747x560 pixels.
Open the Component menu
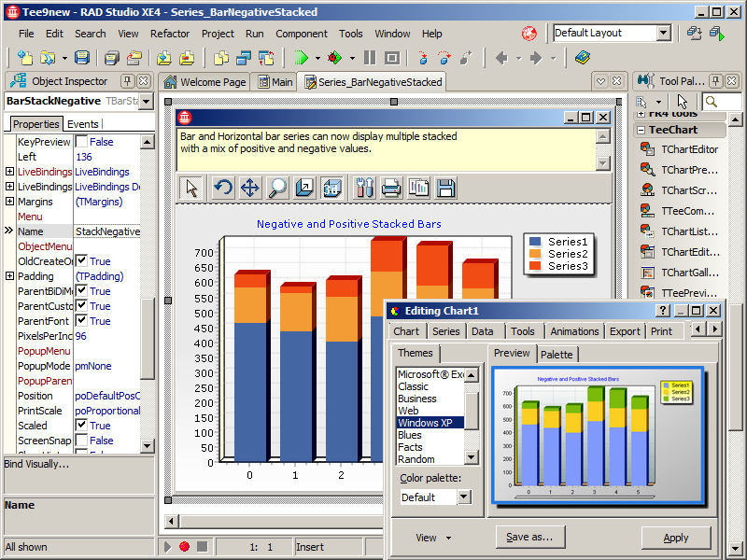point(301,34)
